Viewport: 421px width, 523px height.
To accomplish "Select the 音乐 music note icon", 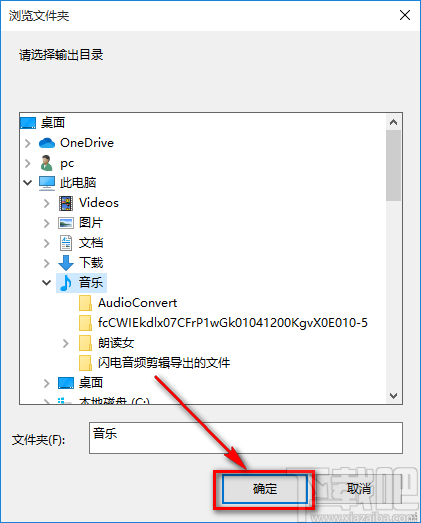I will (x=66, y=283).
